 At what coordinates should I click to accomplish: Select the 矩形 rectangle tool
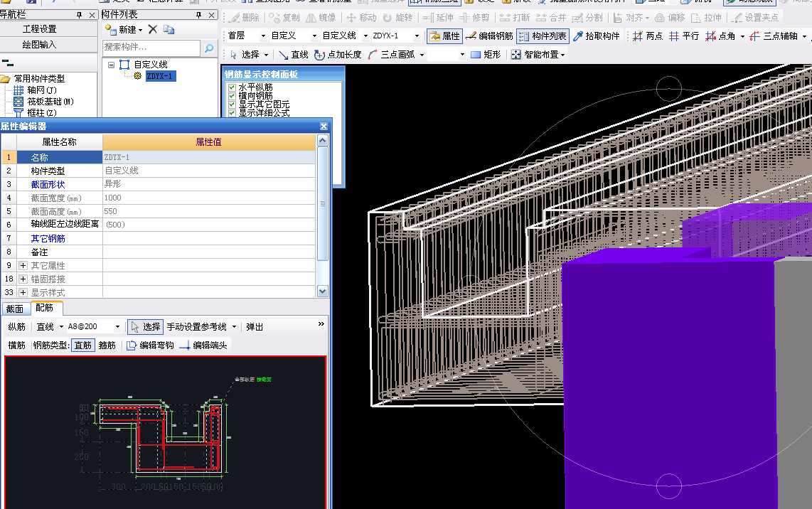486,54
